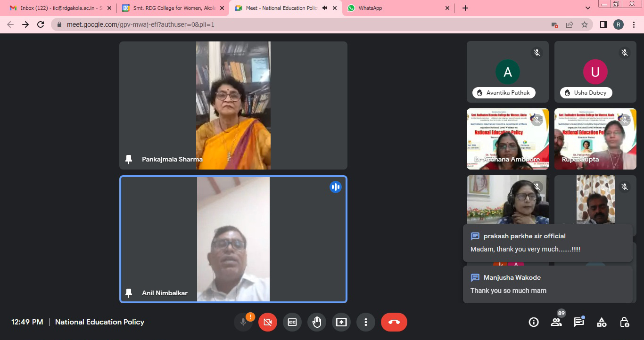The image size is (644, 340).
Task: Open prakash parkhe sir official's chat message
Action: point(547,243)
